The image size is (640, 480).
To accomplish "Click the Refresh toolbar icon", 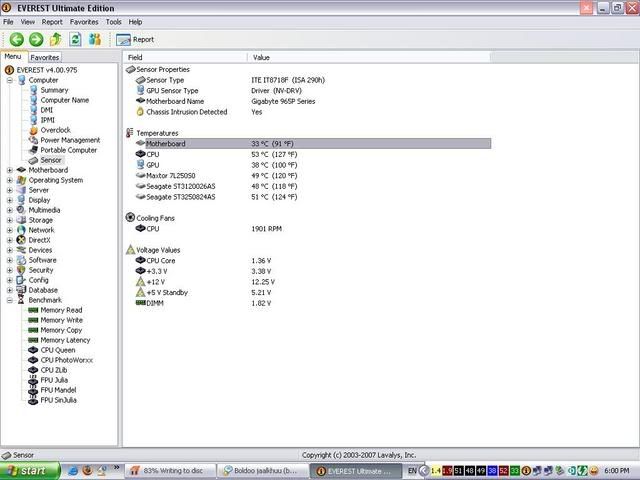I will click(75, 40).
